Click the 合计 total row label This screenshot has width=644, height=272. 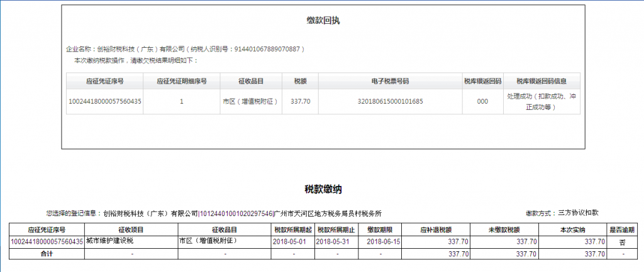[x=47, y=253]
